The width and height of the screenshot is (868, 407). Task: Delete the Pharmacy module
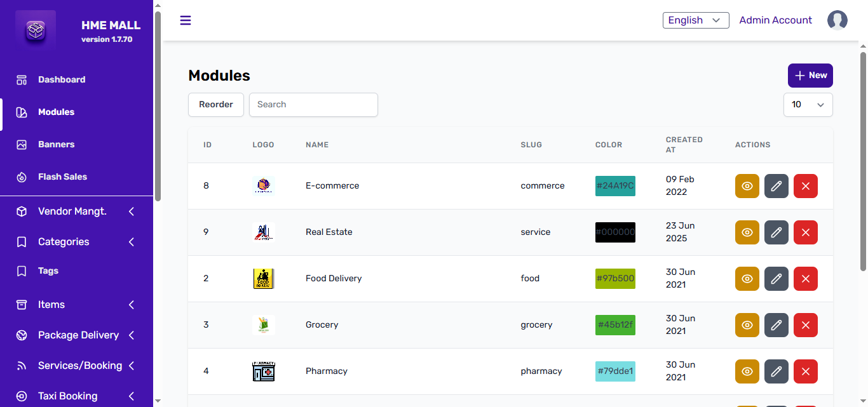click(x=806, y=371)
